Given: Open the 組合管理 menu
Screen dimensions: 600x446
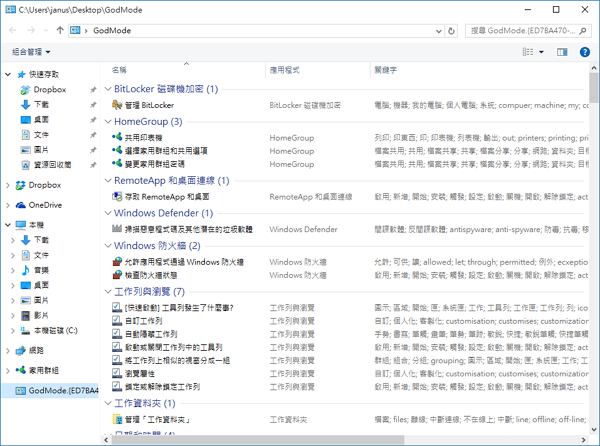Looking at the screenshot, I should tap(31, 52).
